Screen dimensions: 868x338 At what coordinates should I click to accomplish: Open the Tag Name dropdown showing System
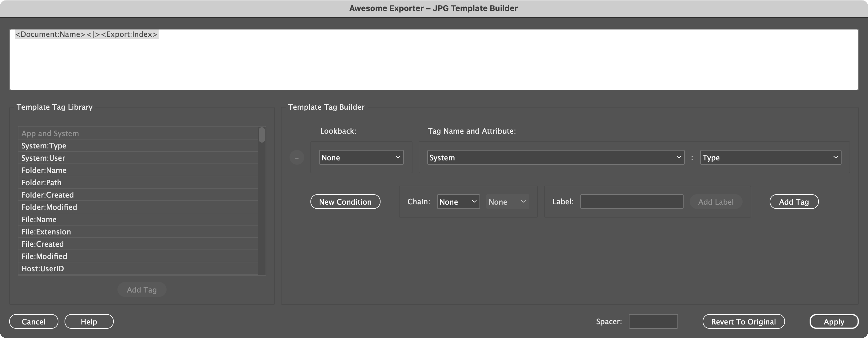[555, 157]
